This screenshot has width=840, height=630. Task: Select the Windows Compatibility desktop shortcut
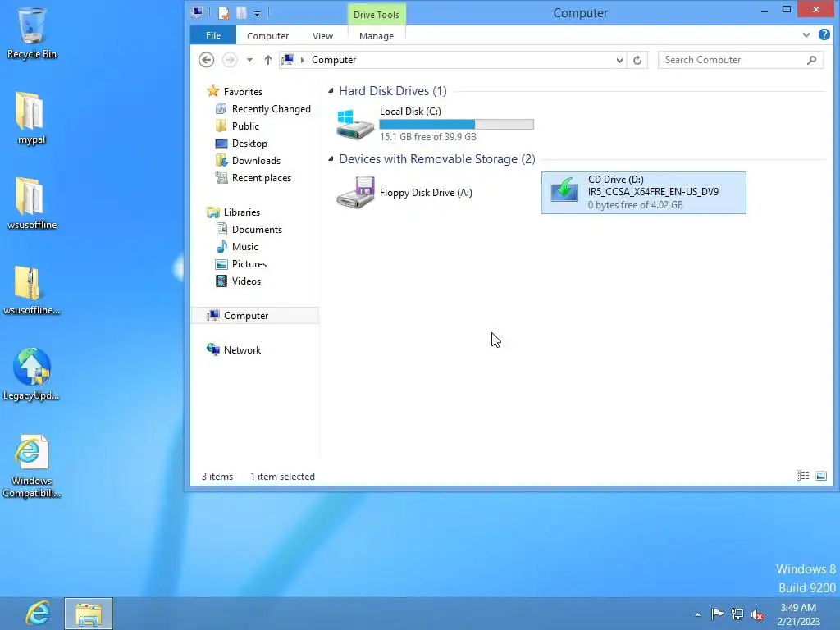(32, 466)
